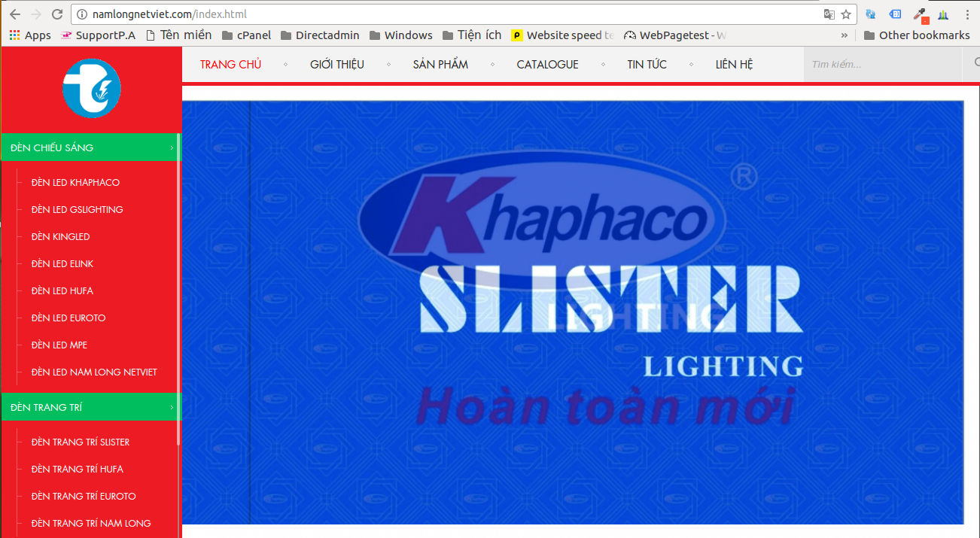The height and width of the screenshot is (538, 980).
Task: Open the SẢN PHẨM menu item
Action: coord(440,65)
